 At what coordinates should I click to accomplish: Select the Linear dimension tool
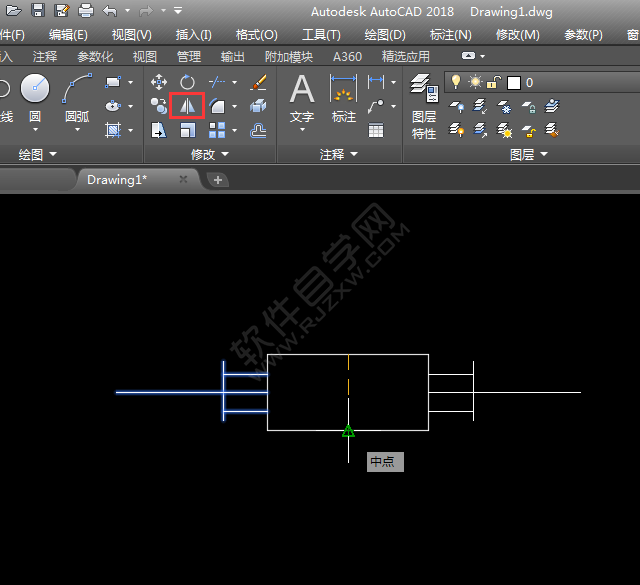click(376, 82)
